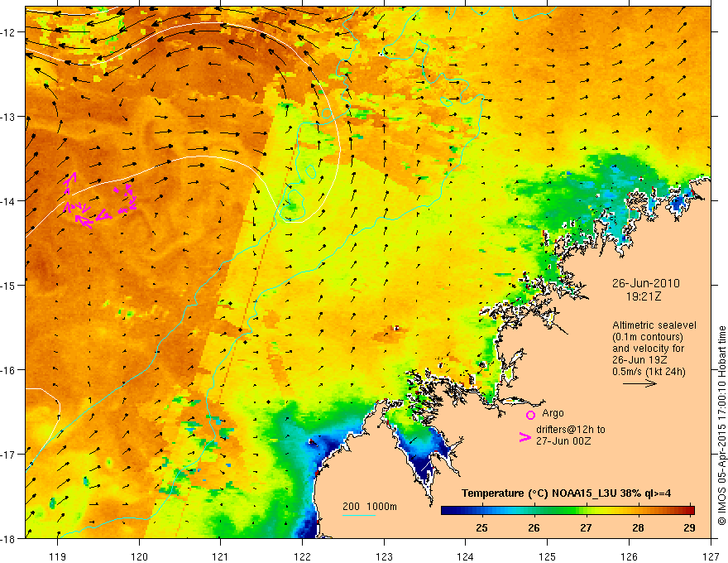Click longitude axis label 120
Viewport: 728px width, 563px height.
(x=139, y=556)
